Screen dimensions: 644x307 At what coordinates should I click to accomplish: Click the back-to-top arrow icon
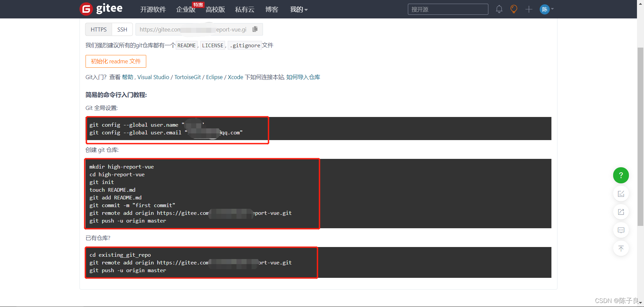[x=621, y=248]
